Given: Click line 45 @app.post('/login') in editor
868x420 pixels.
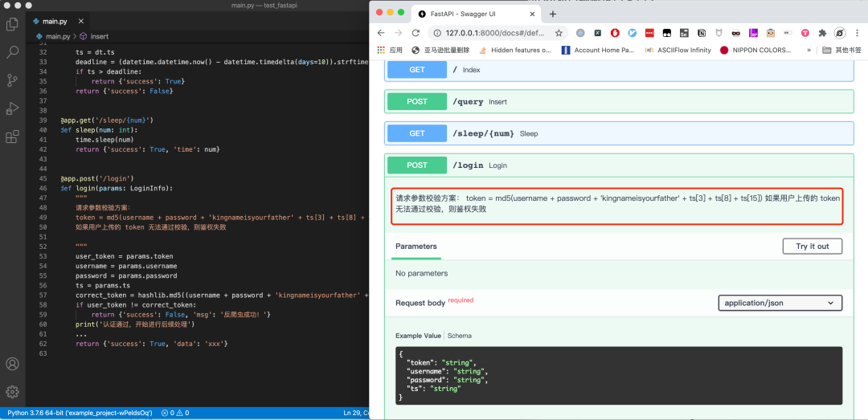Looking at the screenshot, I should [96, 179].
